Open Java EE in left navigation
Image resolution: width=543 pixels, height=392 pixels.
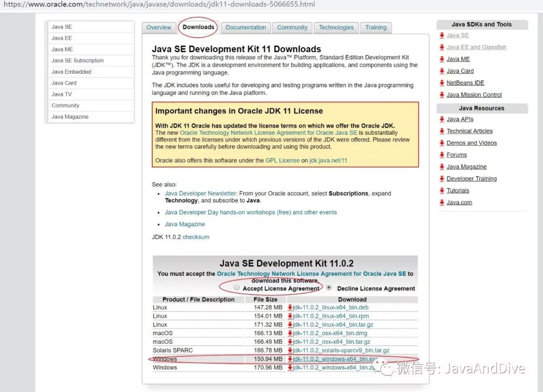tap(90, 38)
